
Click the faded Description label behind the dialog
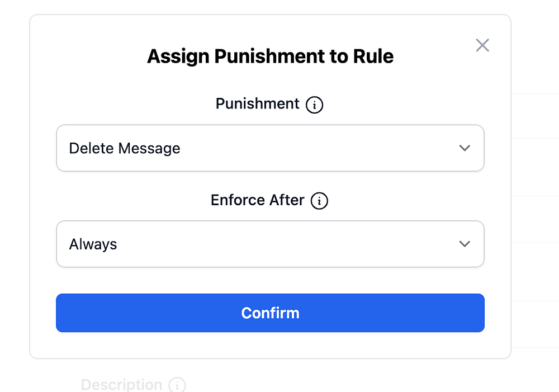pos(121,385)
